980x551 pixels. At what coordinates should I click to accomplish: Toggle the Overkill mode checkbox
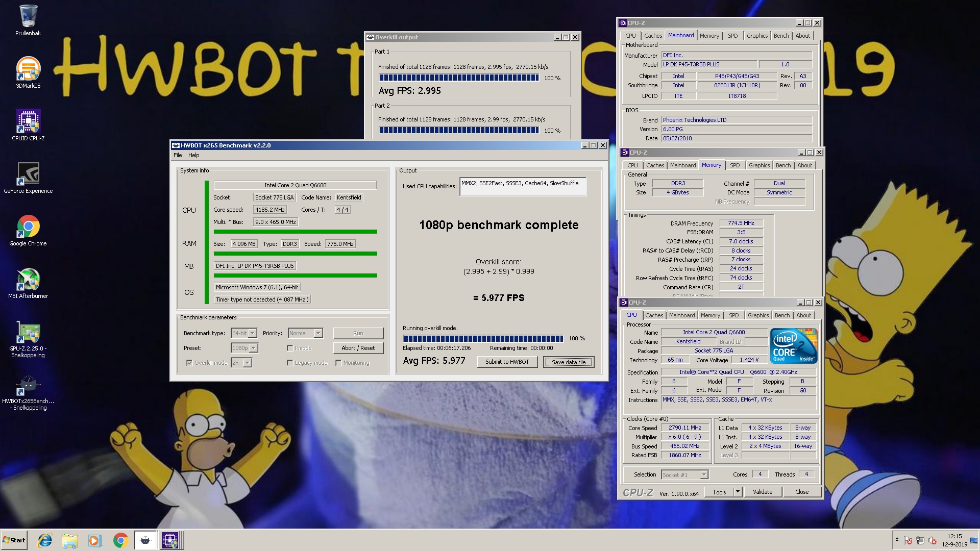point(189,363)
